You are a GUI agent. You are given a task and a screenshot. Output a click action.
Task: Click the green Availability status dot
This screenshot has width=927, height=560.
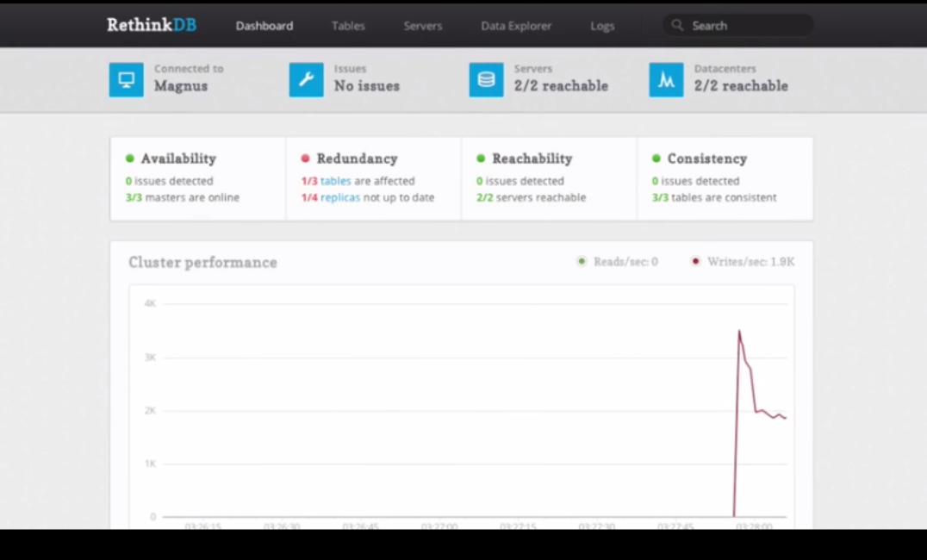point(130,159)
